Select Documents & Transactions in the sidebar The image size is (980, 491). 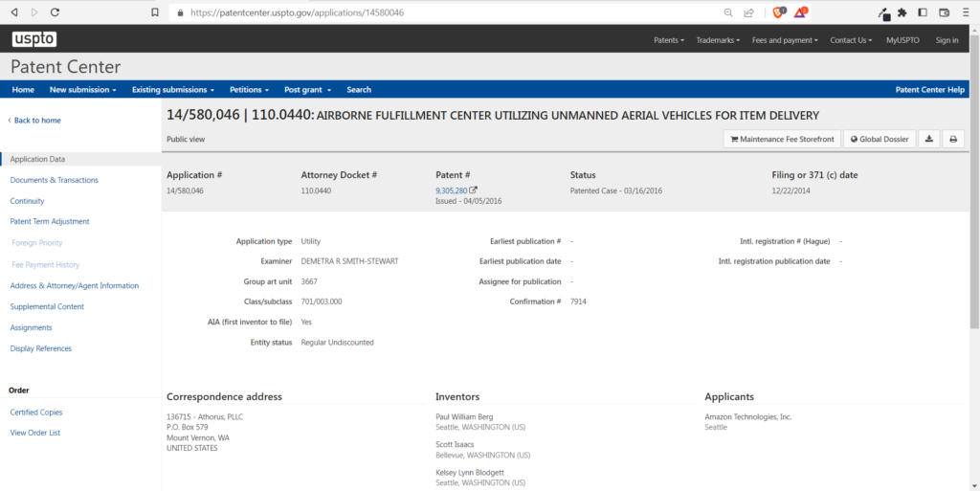[x=54, y=180]
